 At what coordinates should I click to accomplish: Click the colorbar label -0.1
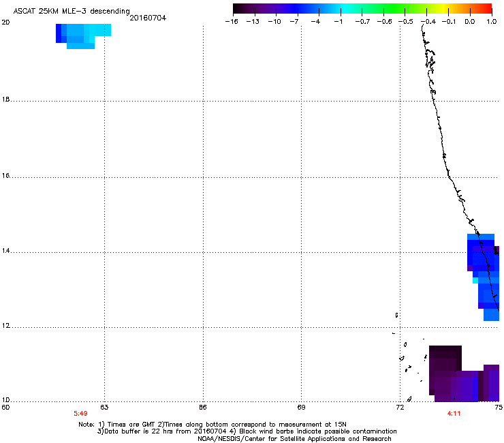(x=449, y=22)
